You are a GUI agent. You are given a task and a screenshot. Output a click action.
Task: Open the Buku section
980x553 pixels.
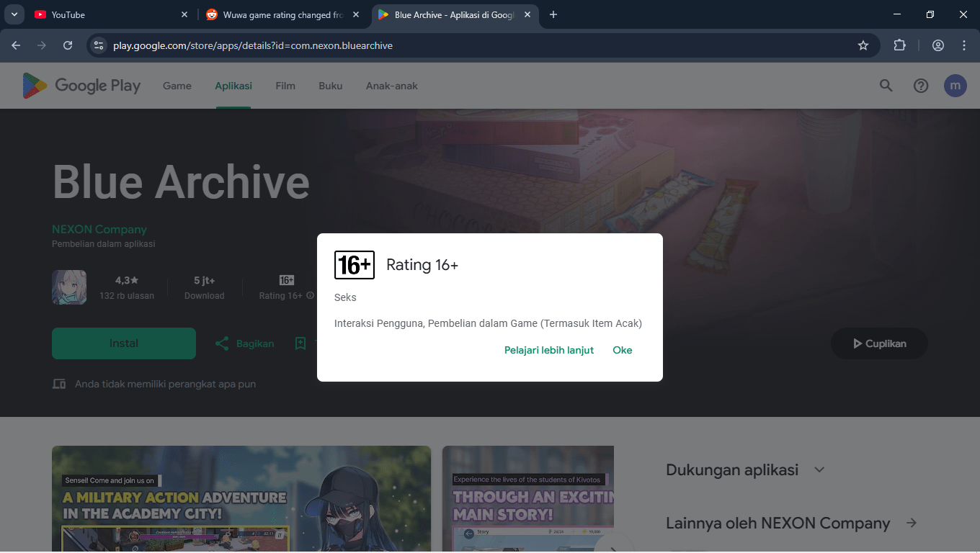(x=331, y=86)
